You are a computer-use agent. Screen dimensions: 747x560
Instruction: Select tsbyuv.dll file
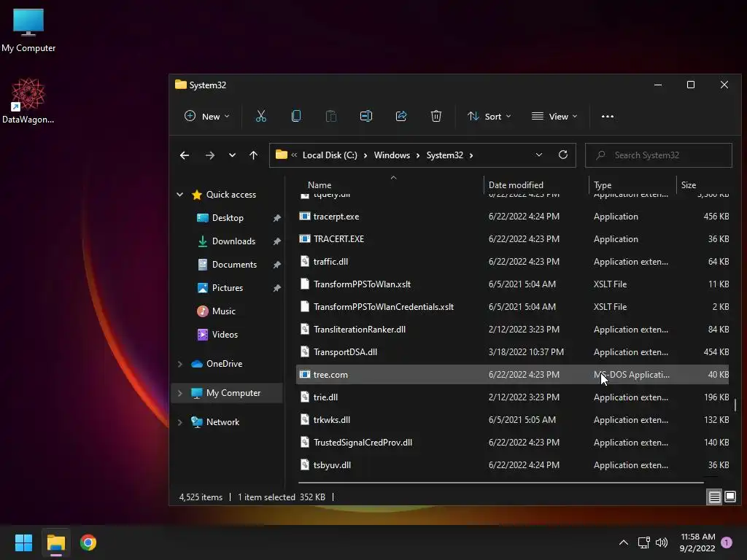pos(513,464)
